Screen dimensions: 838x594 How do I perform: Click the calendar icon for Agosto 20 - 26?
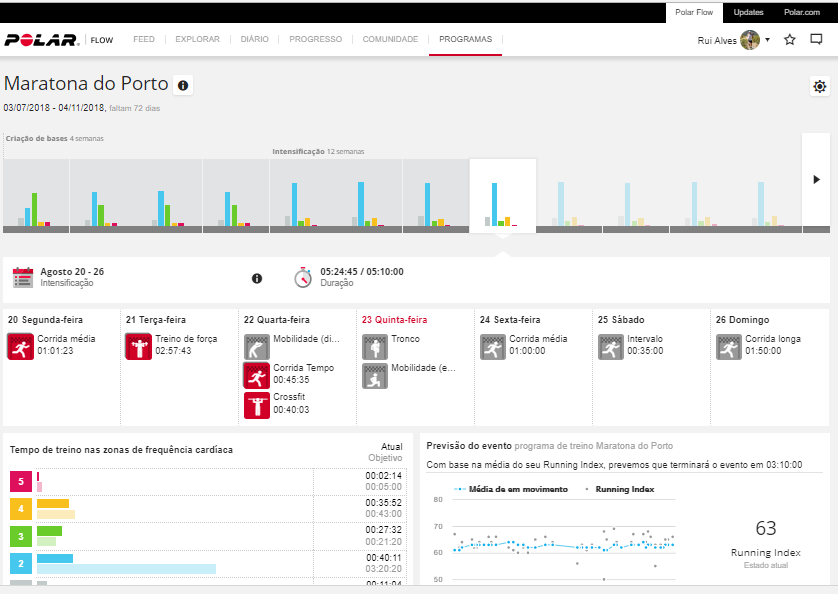click(23, 277)
